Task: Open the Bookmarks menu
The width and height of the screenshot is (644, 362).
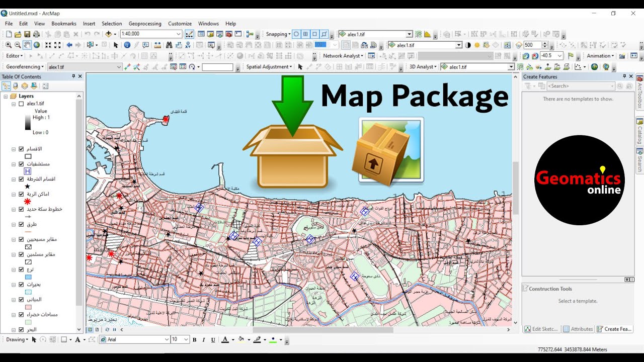Action: point(64,24)
